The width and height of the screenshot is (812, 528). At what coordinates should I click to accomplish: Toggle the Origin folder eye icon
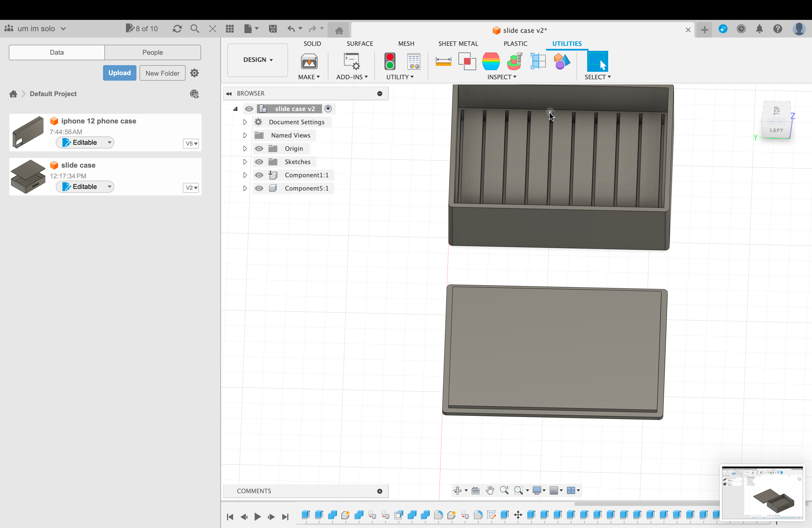(259, 148)
